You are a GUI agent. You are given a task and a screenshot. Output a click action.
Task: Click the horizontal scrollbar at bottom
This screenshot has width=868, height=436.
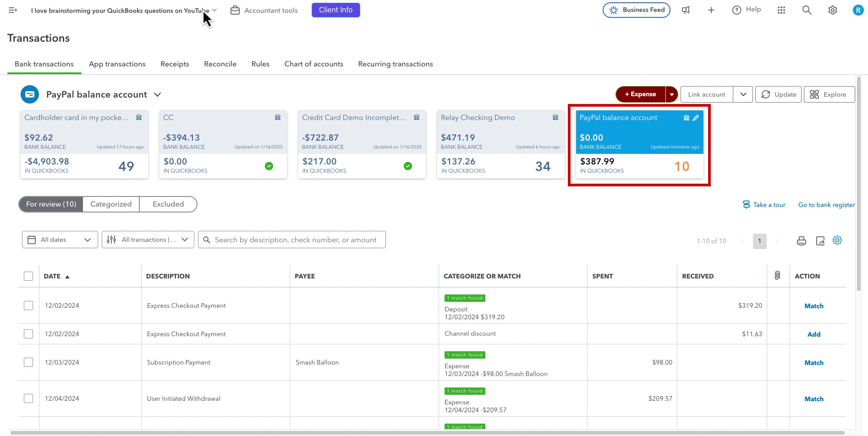coord(427,432)
